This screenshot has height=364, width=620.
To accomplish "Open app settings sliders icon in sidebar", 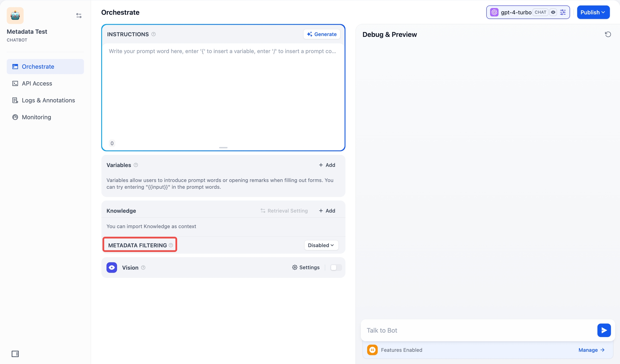I will pyautogui.click(x=79, y=16).
